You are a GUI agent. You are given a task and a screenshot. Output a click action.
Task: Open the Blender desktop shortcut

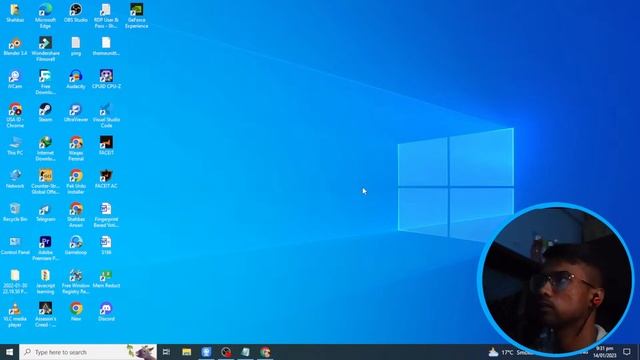(15, 46)
